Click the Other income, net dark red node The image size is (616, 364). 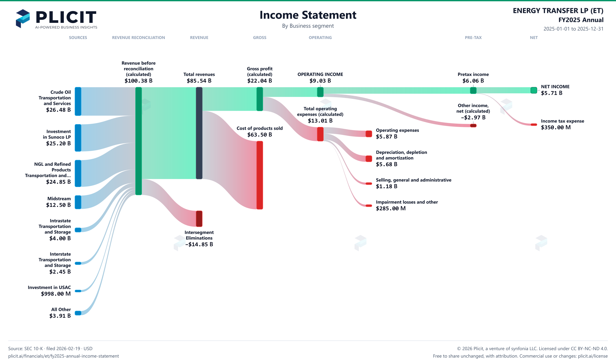(x=473, y=125)
